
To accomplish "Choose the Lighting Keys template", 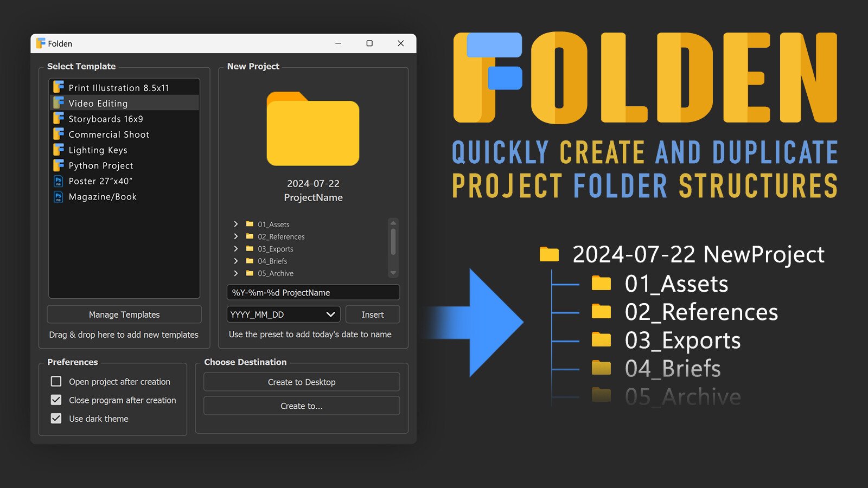I will (x=124, y=150).
